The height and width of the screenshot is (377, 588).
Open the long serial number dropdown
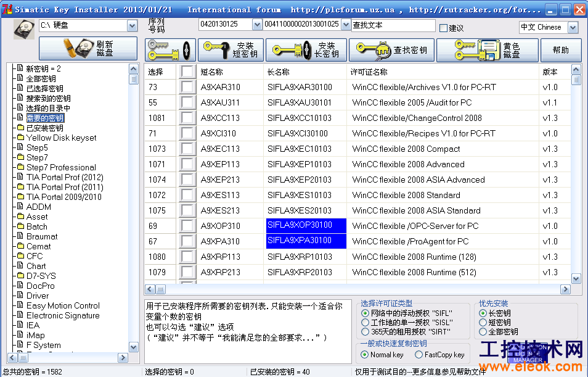[x=346, y=25]
